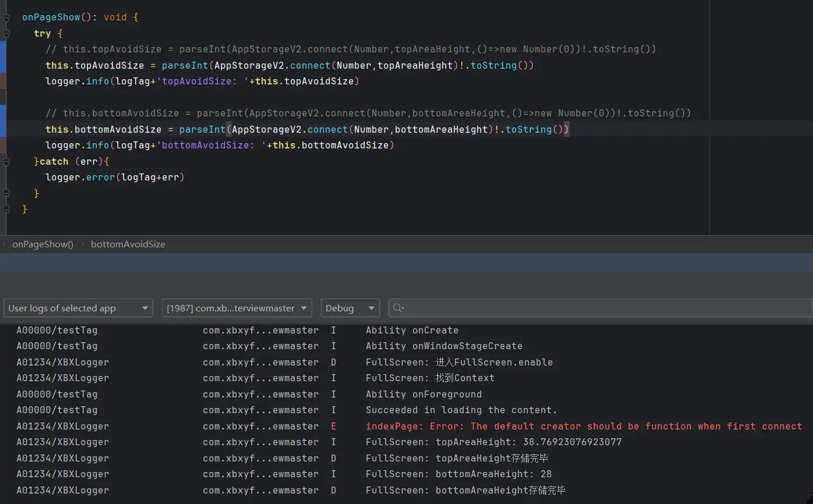Expand the [1987] process selector dropdown

237,308
